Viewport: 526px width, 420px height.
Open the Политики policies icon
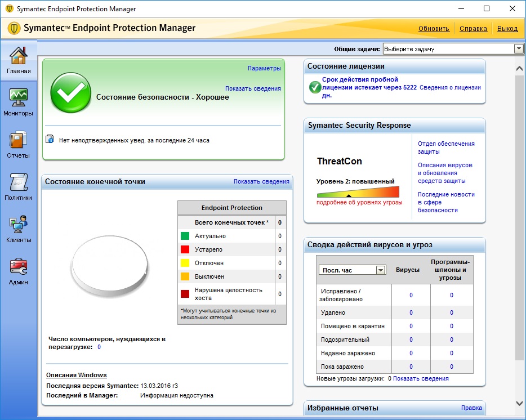click(x=19, y=182)
